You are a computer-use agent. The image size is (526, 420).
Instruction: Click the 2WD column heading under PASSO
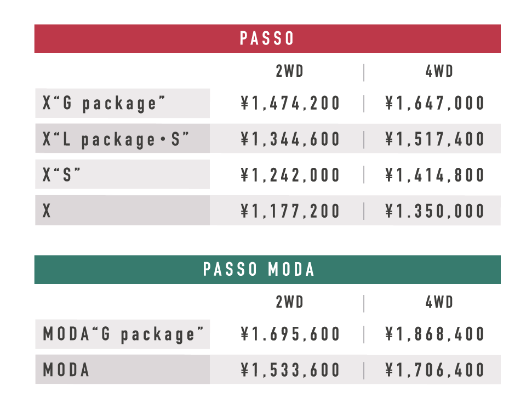click(x=289, y=71)
